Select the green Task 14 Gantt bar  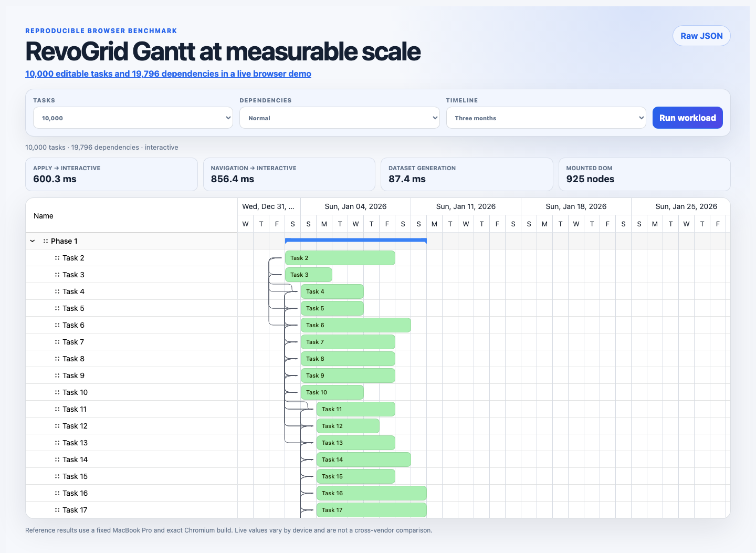pos(364,460)
